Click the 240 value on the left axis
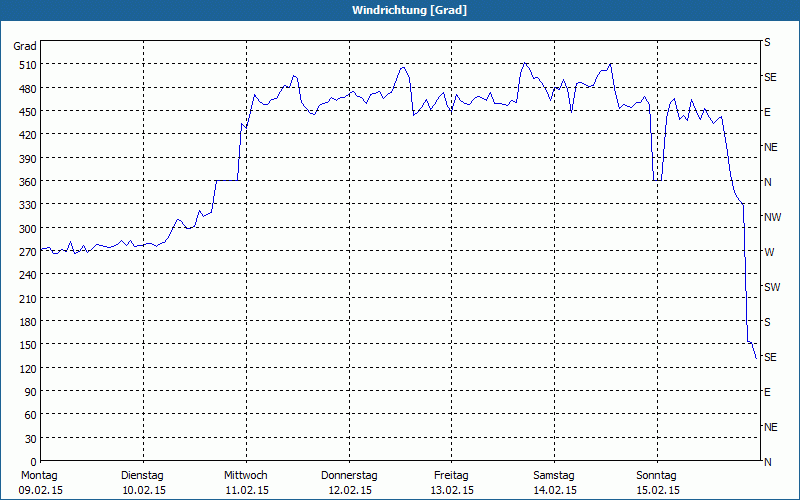 pos(28,275)
